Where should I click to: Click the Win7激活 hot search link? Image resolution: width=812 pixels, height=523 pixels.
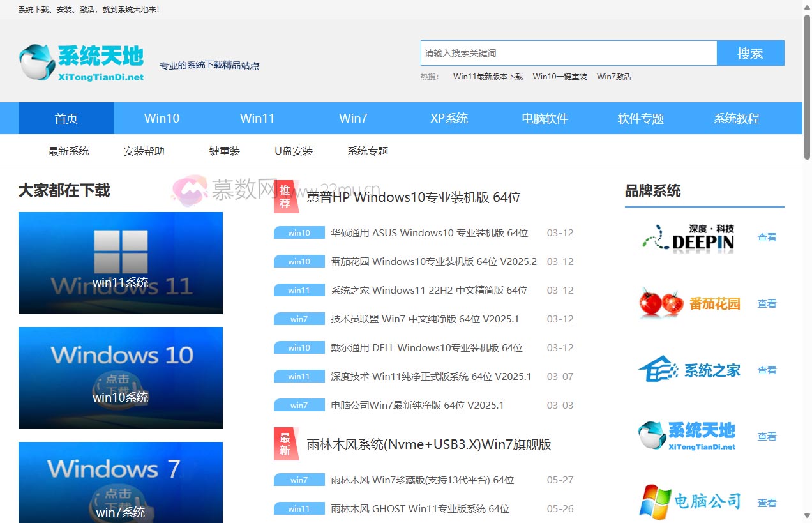pos(613,76)
